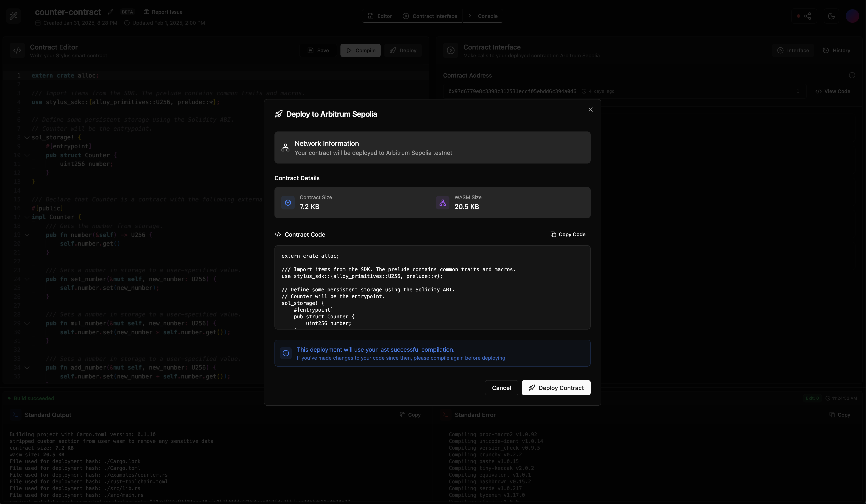Click the Build succeeded status
This screenshot has height=504, width=866.
pyautogui.click(x=31, y=398)
